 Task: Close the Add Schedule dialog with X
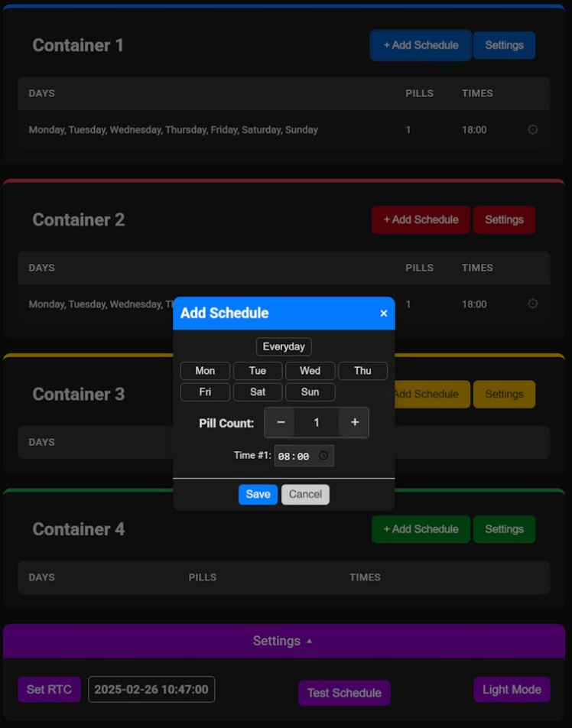click(x=384, y=314)
